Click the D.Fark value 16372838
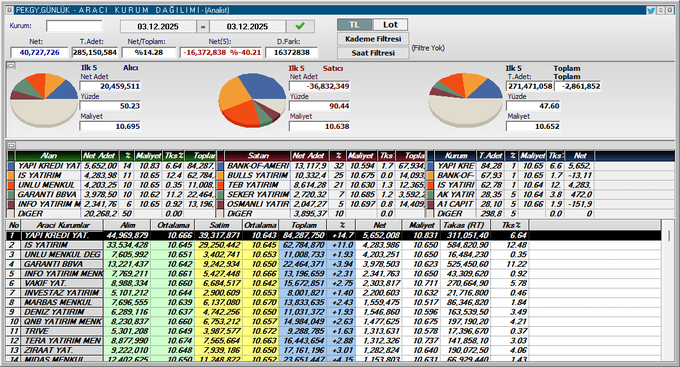680x367 pixels. click(291, 52)
